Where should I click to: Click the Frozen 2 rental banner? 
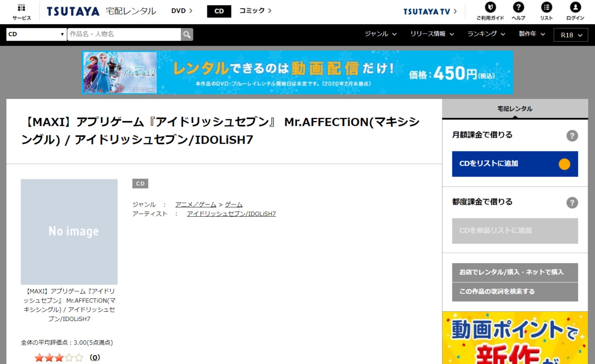pyautogui.click(x=297, y=72)
